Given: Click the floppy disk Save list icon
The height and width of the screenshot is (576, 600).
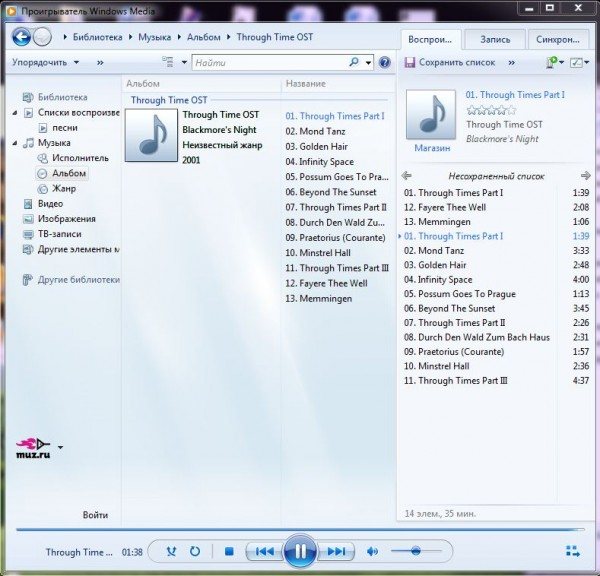Looking at the screenshot, I should click(409, 62).
